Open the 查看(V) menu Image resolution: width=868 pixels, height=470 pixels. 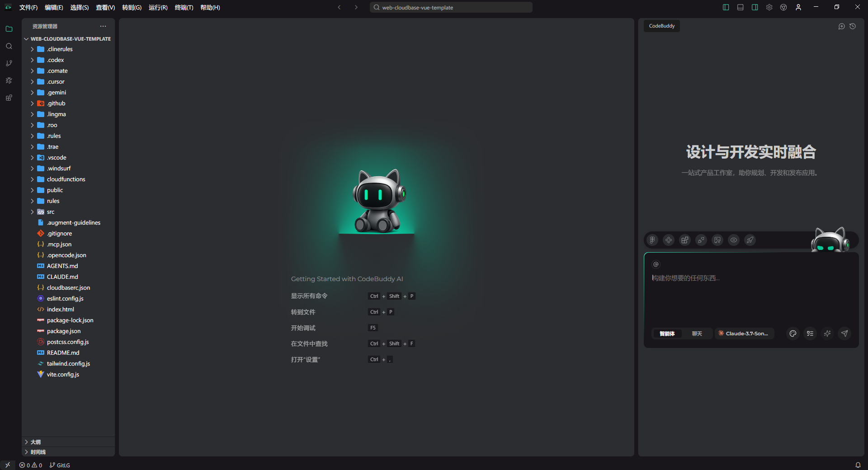[105, 7]
